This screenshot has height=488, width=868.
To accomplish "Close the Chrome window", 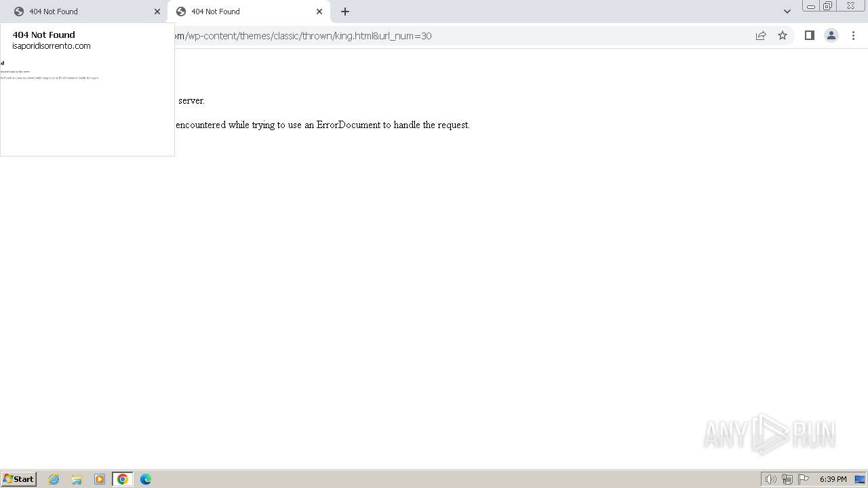I will point(850,6).
